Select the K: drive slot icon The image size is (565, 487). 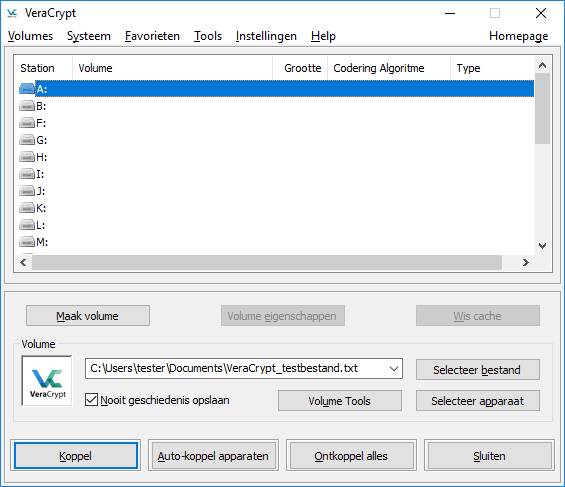click(27, 208)
